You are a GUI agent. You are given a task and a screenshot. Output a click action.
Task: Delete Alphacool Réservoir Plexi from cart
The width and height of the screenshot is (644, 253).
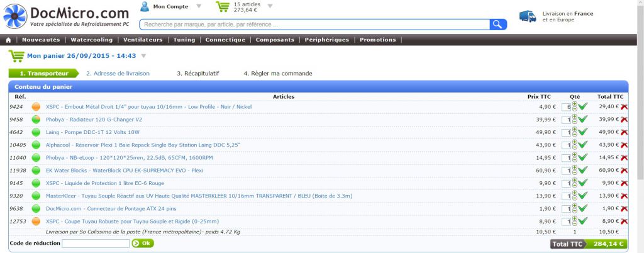click(625, 145)
